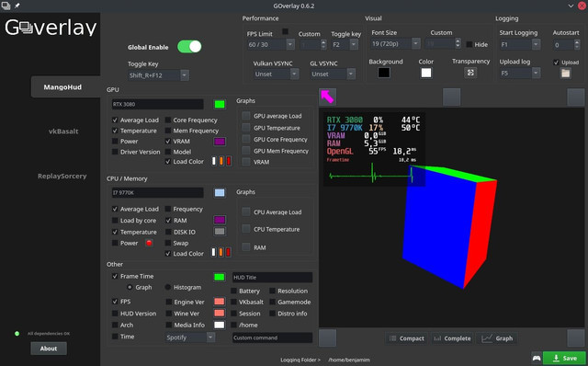
Task: Click the log folder icon under Upload
Action: pos(566,74)
